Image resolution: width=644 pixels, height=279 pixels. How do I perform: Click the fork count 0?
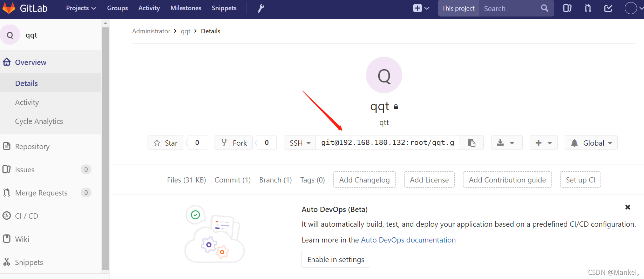point(267,142)
